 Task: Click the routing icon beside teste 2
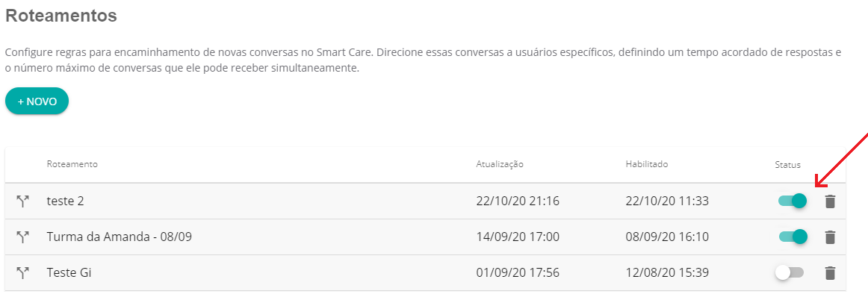(x=22, y=201)
